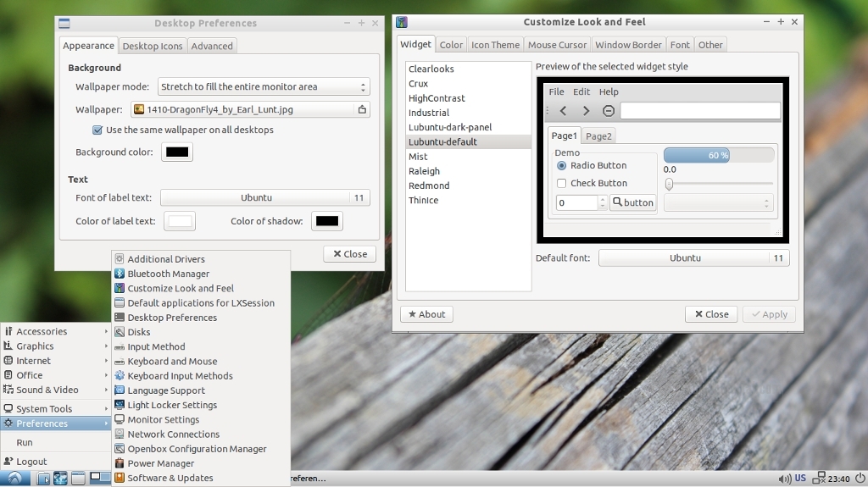868x487 pixels.
Task: Expand the Office menu category
Action: 55,375
